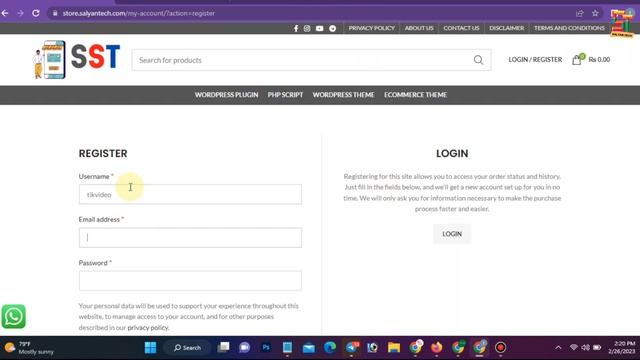Viewport: 640px width, 360px height.
Task: Open the About Us page
Action: pos(419,28)
